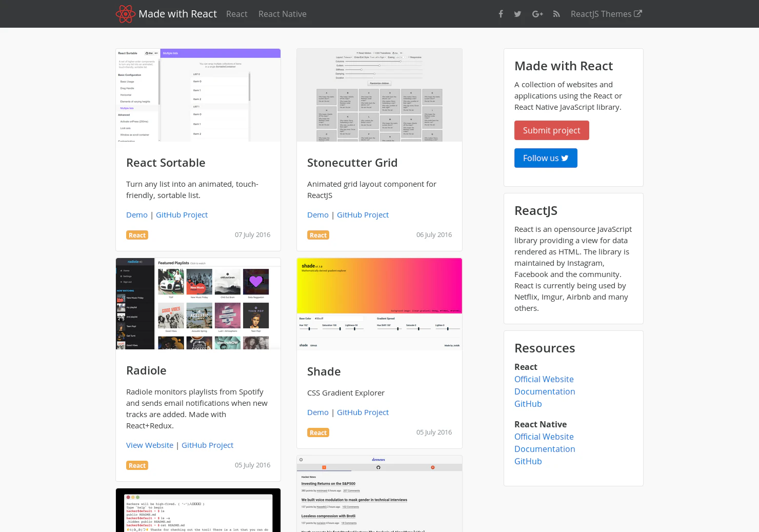Click the React tag on the Shade card

coord(318,432)
